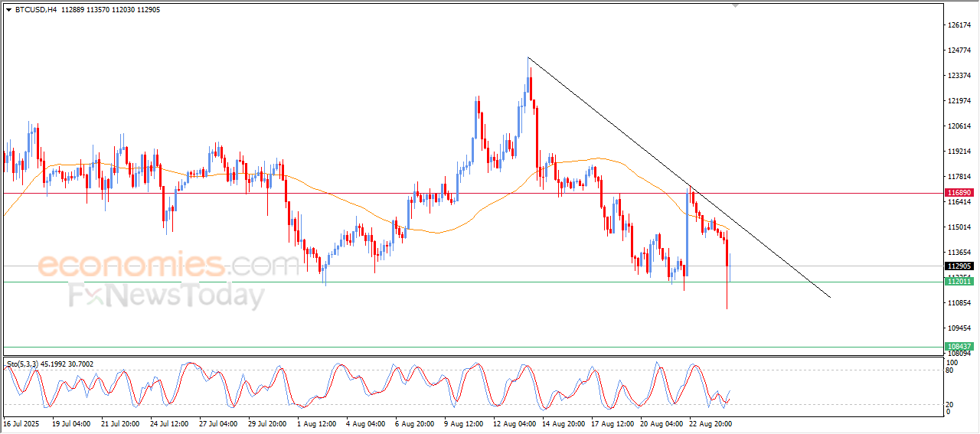Click the 6 Aug 20:00 time label

pyautogui.click(x=413, y=423)
